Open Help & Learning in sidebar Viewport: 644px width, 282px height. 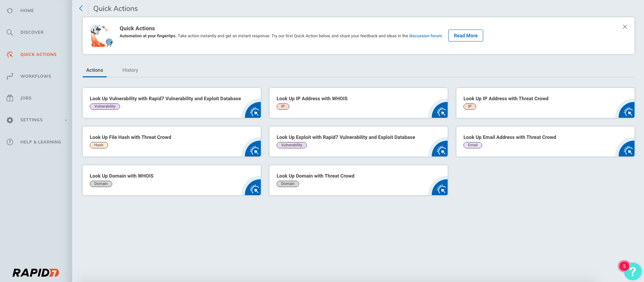click(x=41, y=142)
